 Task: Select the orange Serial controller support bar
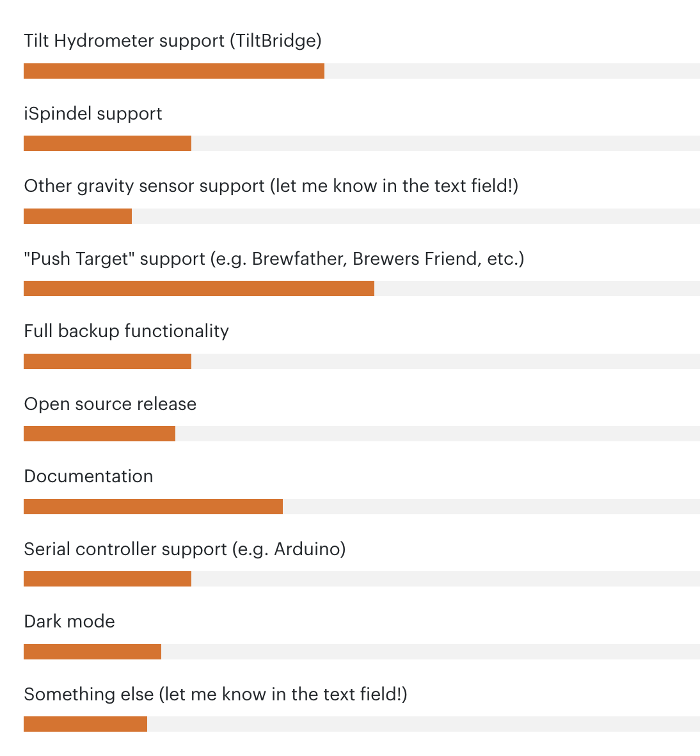click(107, 579)
